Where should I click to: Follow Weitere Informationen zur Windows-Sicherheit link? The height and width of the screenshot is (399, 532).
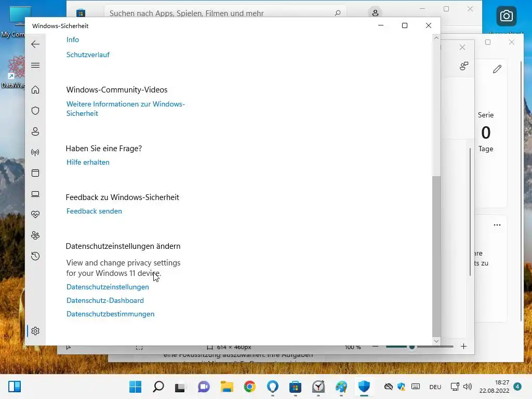[126, 109]
